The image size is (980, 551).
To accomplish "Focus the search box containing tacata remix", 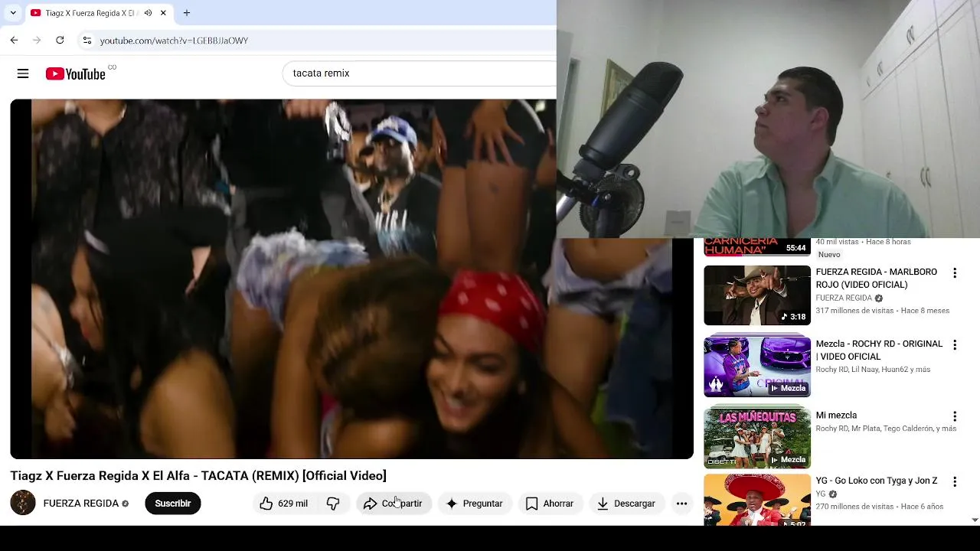I will tap(420, 73).
